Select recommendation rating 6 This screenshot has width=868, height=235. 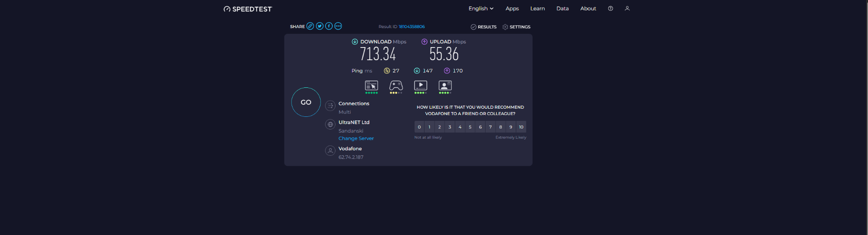tap(480, 127)
